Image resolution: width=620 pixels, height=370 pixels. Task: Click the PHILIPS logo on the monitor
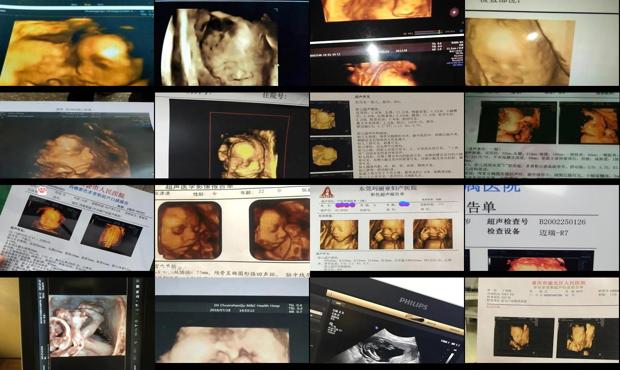click(414, 304)
